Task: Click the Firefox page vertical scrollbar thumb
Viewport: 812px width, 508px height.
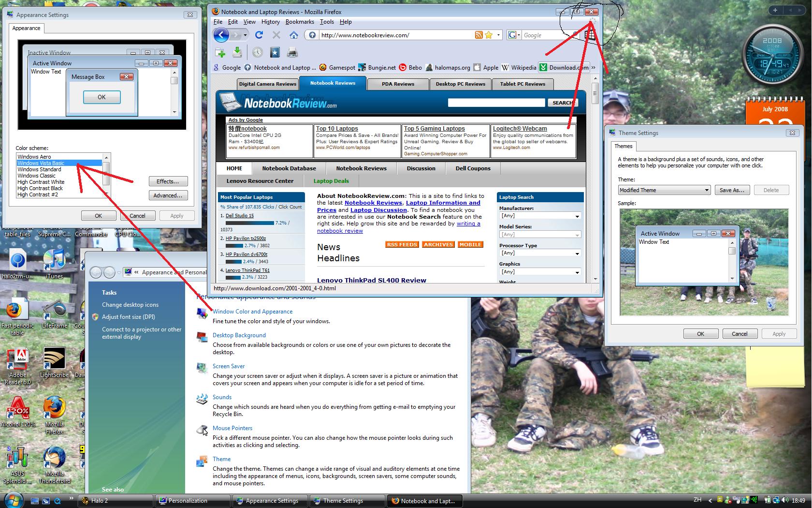Action: coord(595,94)
